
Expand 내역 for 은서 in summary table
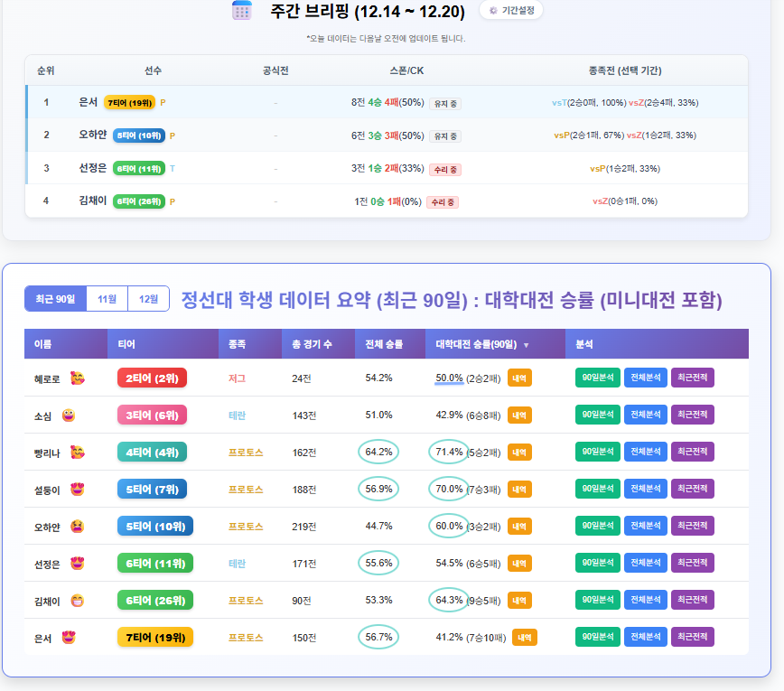coord(525,637)
